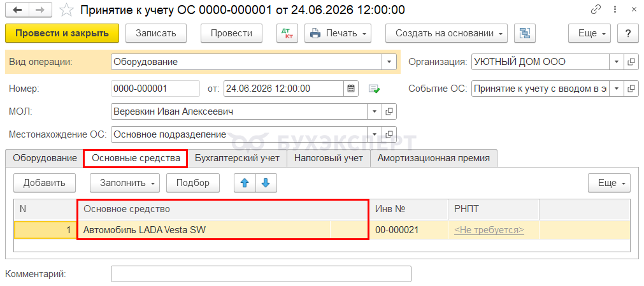Click the Подбор button
The image size is (644, 286).
pyautogui.click(x=192, y=183)
